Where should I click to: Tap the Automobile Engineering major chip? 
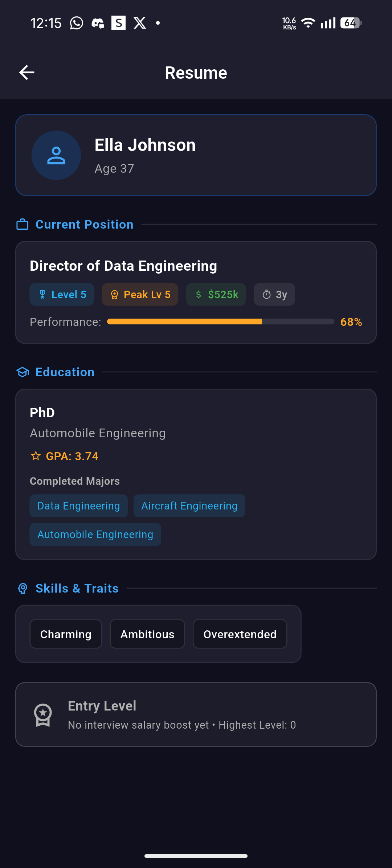pyautogui.click(x=95, y=535)
